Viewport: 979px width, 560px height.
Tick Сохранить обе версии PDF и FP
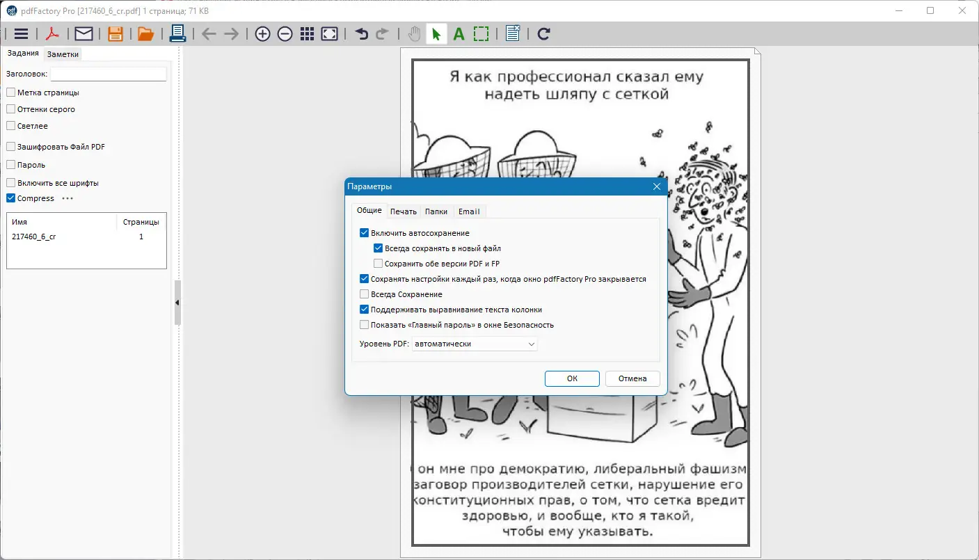click(379, 264)
